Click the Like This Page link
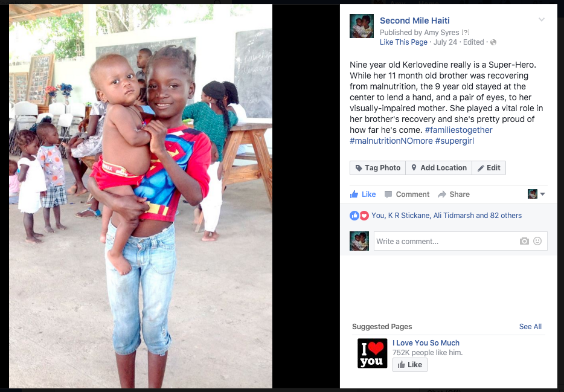564x392 pixels. click(x=403, y=42)
